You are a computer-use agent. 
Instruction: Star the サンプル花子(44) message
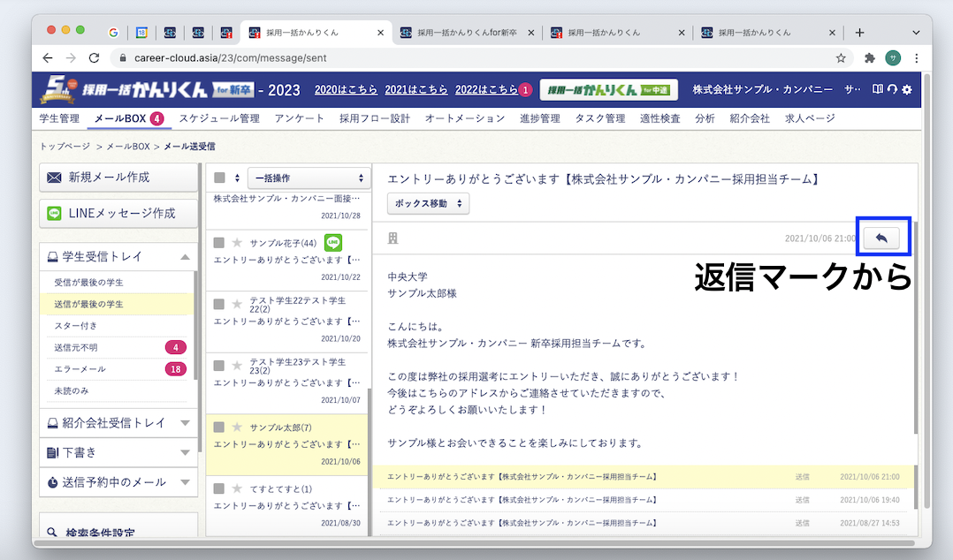click(x=237, y=242)
